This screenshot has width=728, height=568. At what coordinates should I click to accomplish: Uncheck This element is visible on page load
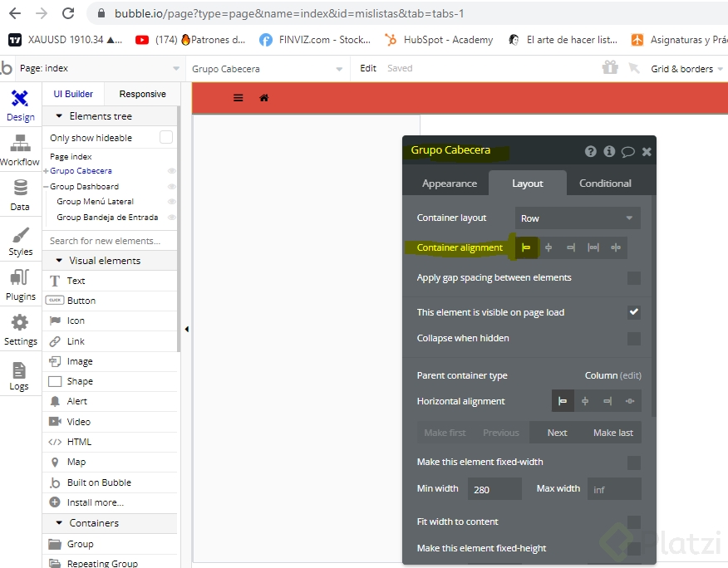coord(634,312)
